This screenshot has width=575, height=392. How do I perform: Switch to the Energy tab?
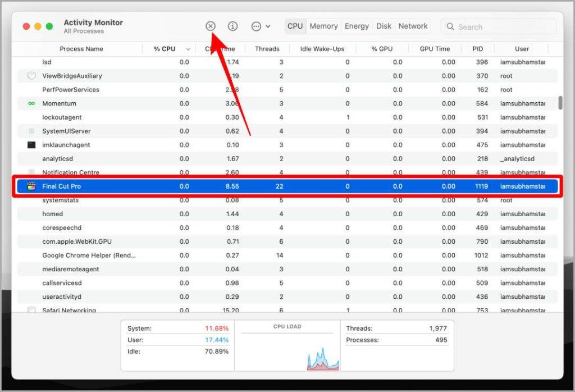(357, 26)
